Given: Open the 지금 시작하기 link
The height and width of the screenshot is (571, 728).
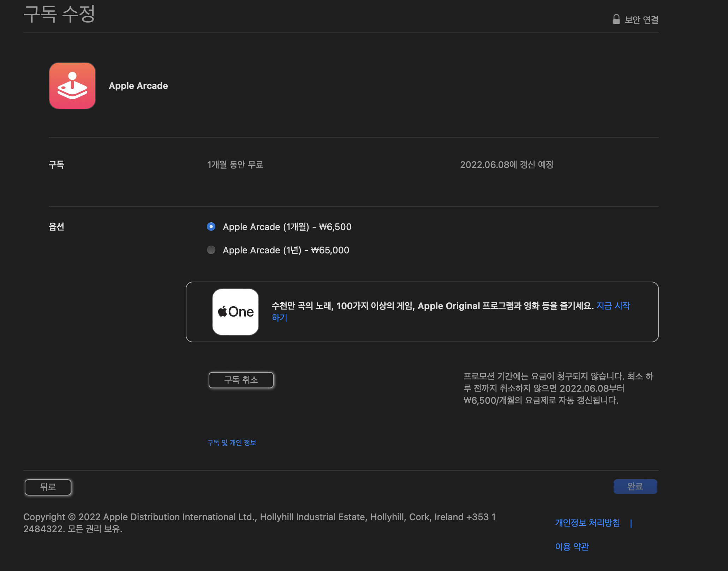Looking at the screenshot, I should [613, 306].
